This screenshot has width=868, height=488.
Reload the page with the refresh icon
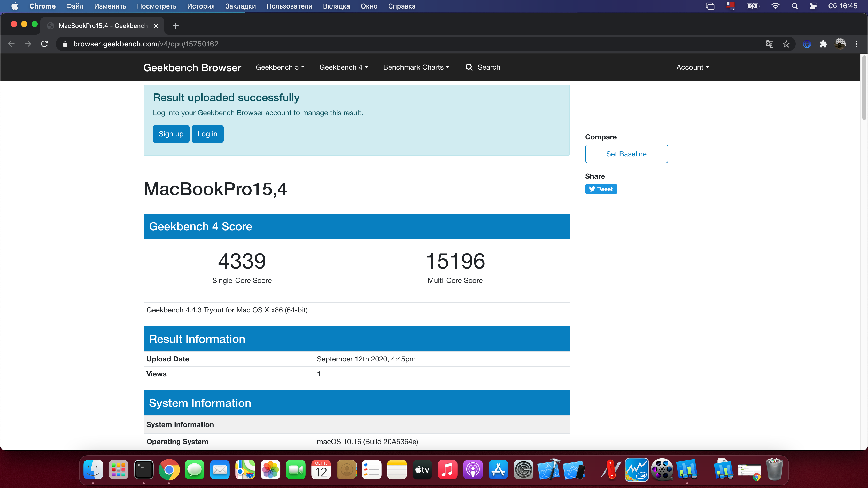pyautogui.click(x=44, y=44)
